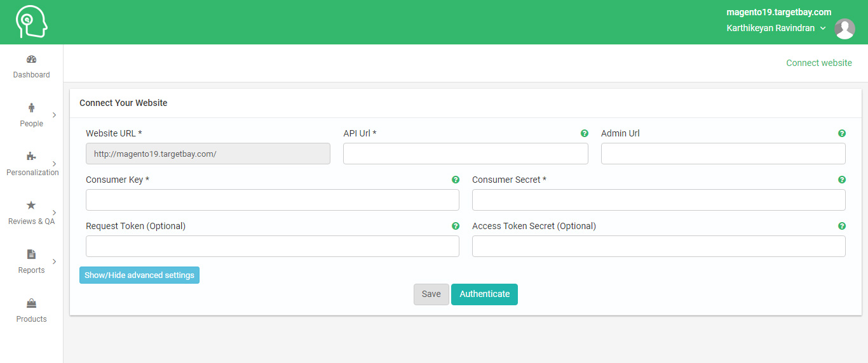This screenshot has height=363, width=868.
Task: Click the 'Consumer Key *' label
Action: [118, 180]
